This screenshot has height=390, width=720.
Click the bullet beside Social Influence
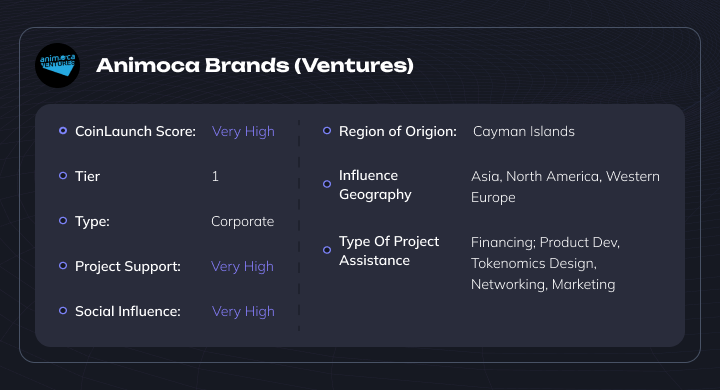63,311
